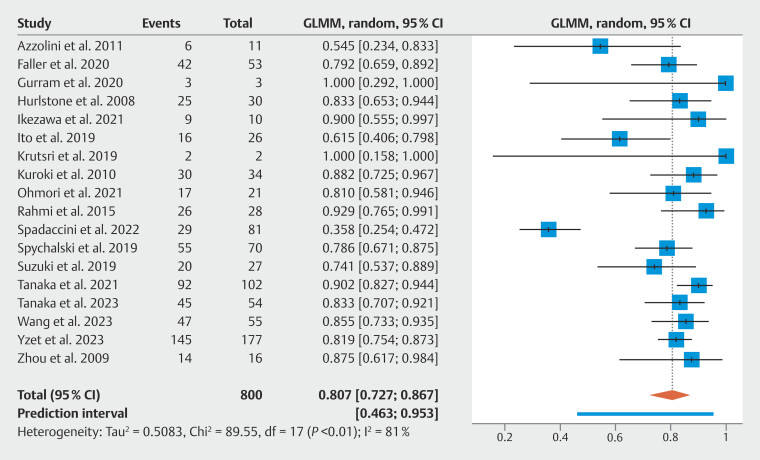Click the blue square marker for Spadaccini 2022
Viewport: 760px width, 460px height.
[x=548, y=229]
